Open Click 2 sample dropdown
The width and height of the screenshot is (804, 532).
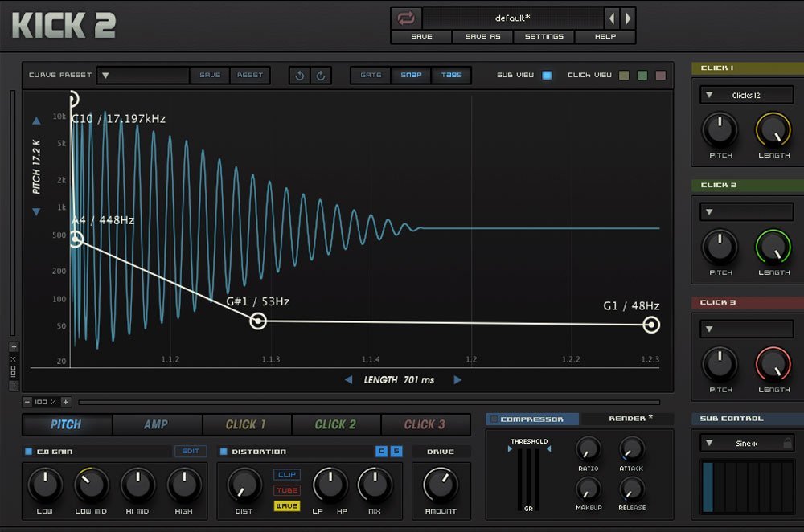point(747,211)
